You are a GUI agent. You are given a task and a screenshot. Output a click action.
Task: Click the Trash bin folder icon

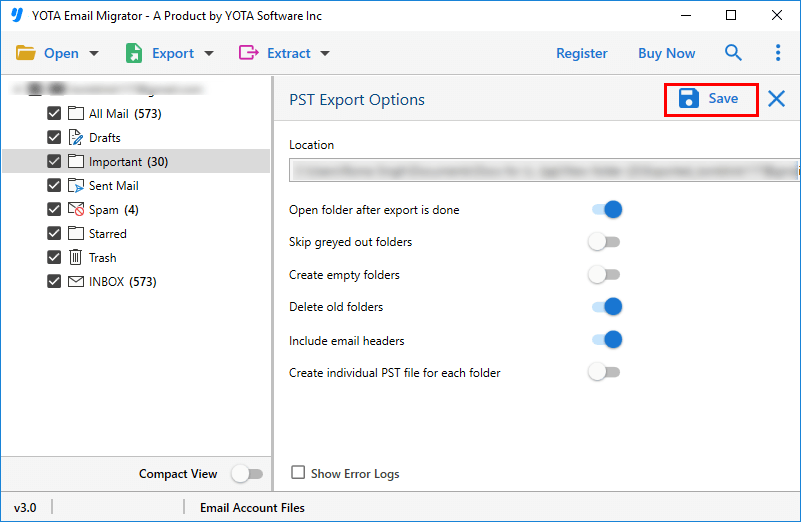(76, 258)
